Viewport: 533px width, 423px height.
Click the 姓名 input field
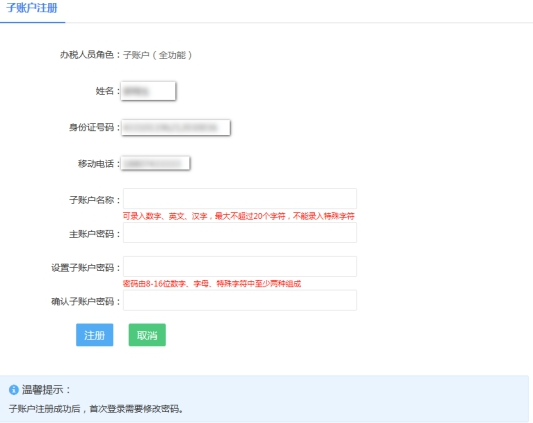point(148,91)
